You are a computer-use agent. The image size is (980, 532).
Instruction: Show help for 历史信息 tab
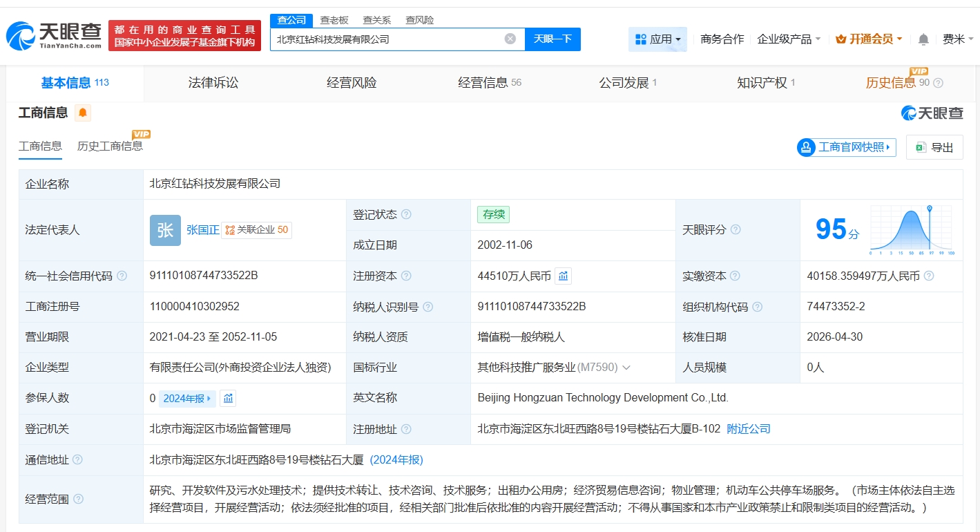(938, 83)
